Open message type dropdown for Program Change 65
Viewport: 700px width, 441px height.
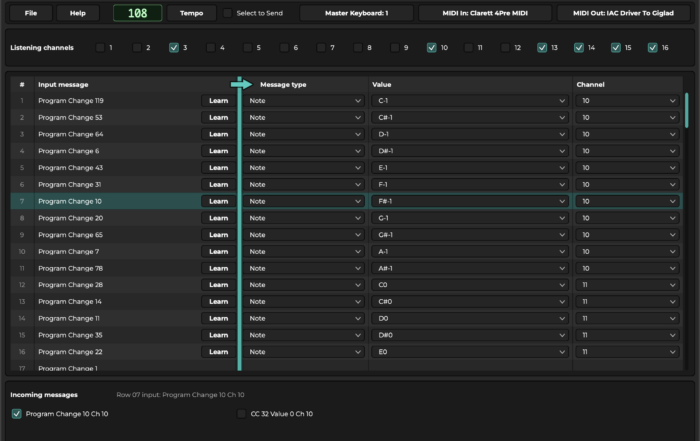click(x=304, y=235)
